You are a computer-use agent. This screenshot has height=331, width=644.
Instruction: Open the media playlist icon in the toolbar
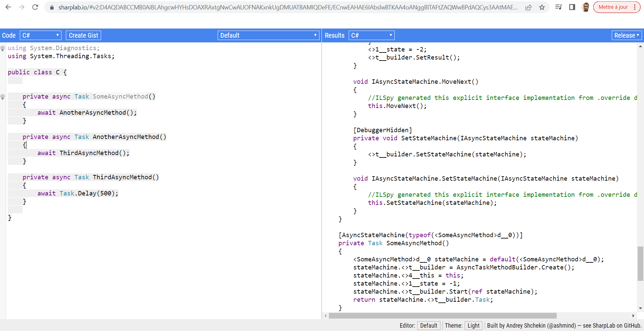tap(558, 7)
